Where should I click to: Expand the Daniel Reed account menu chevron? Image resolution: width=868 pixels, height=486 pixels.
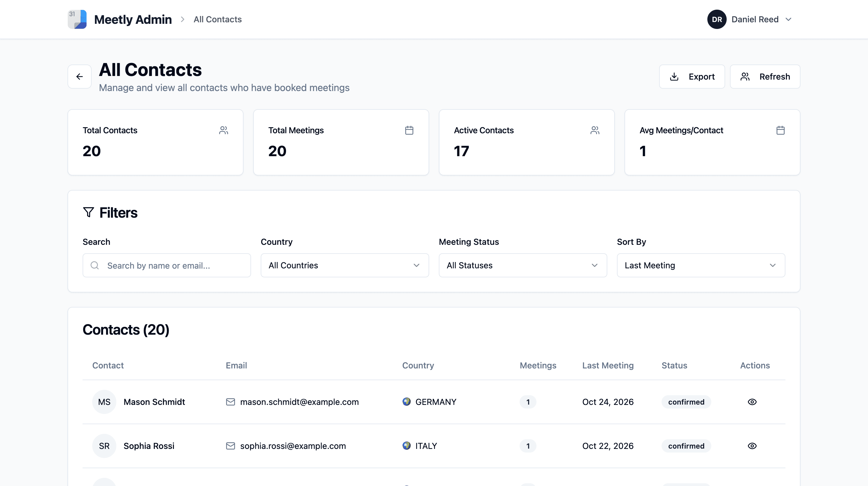click(x=788, y=19)
